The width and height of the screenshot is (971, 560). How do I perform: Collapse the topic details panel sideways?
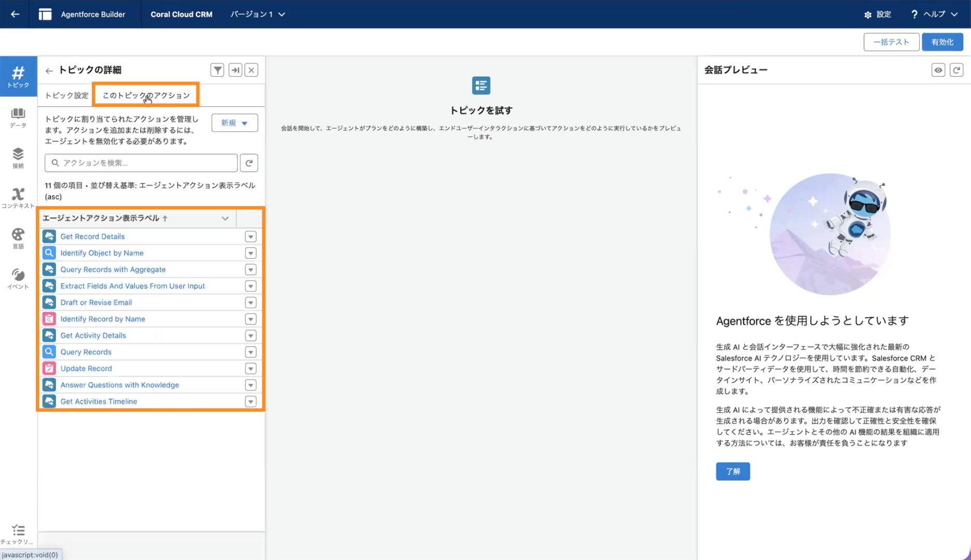tap(236, 70)
